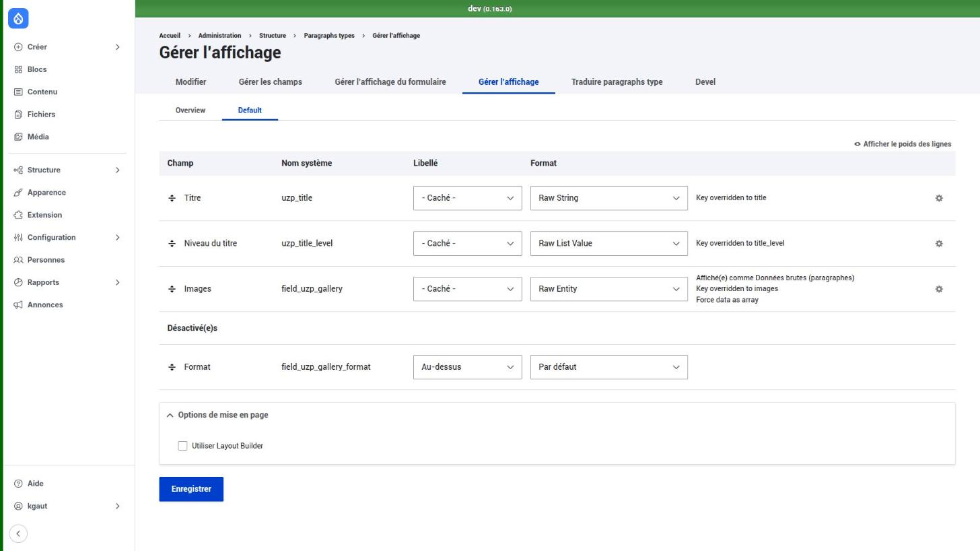Viewport: 980px width, 551px height.
Task: Expand the Configuration sidebar menu
Action: [67, 238]
